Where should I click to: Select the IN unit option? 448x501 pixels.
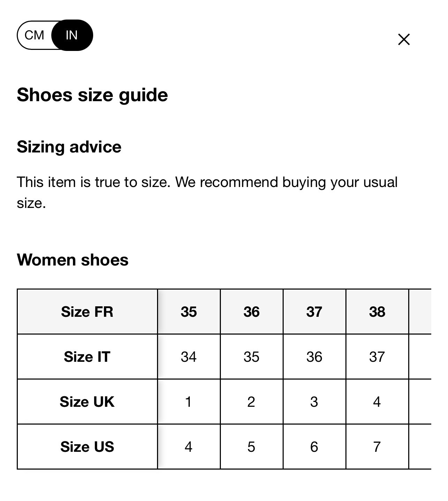72,35
